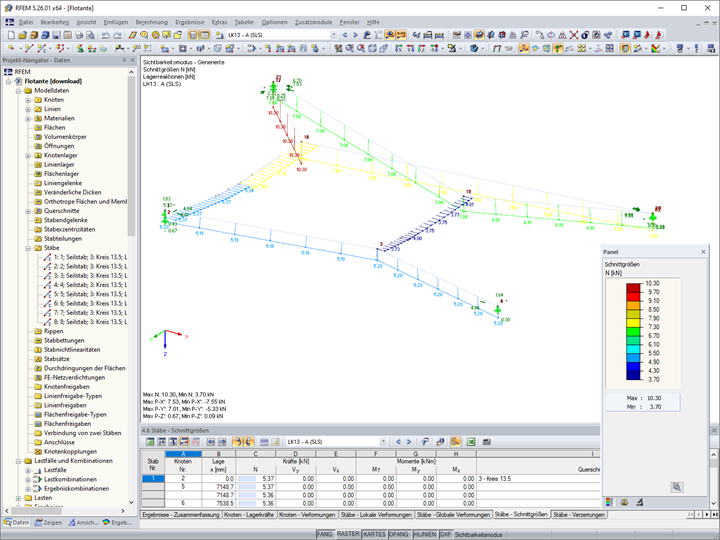Image resolution: width=720 pixels, height=540 pixels.
Task: Toggle the OFANG object snap button
Action: click(x=399, y=534)
